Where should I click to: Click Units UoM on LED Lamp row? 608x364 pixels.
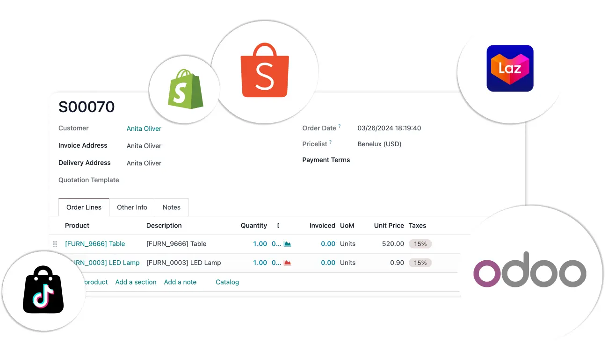pos(347,263)
